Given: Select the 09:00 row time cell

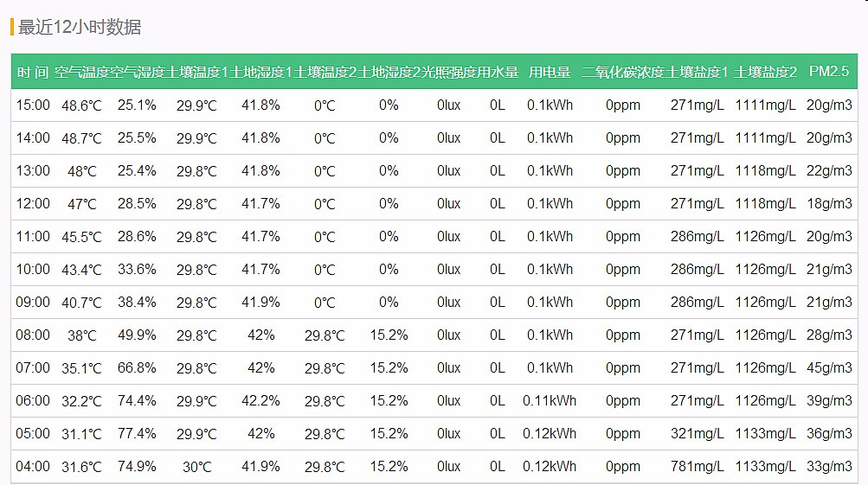Looking at the screenshot, I should pos(33,303).
